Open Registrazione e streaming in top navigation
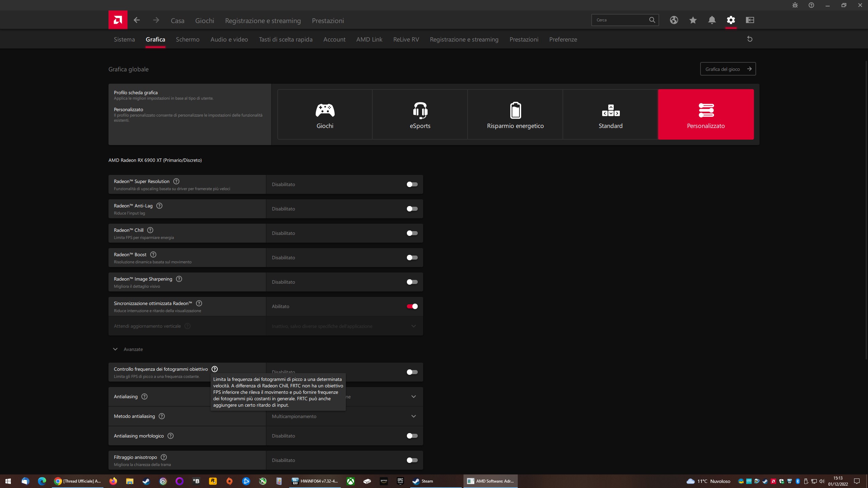The height and width of the screenshot is (488, 868). tap(263, 20)
